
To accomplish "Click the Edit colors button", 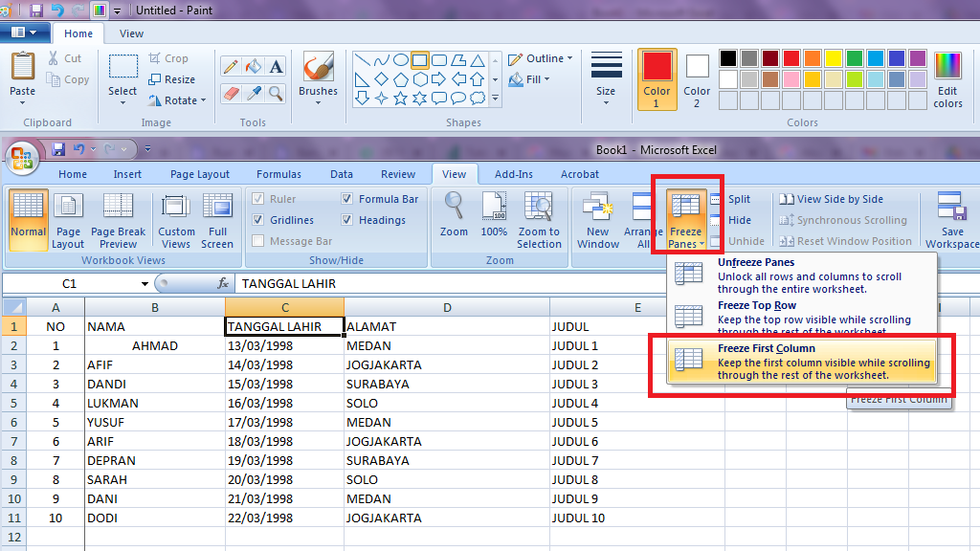I will 948,80.
